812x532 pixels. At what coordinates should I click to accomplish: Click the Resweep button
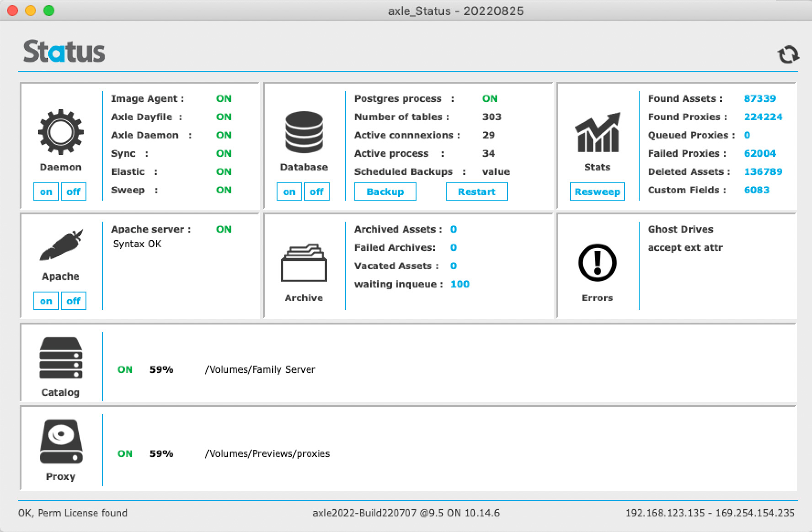[597, 192]
